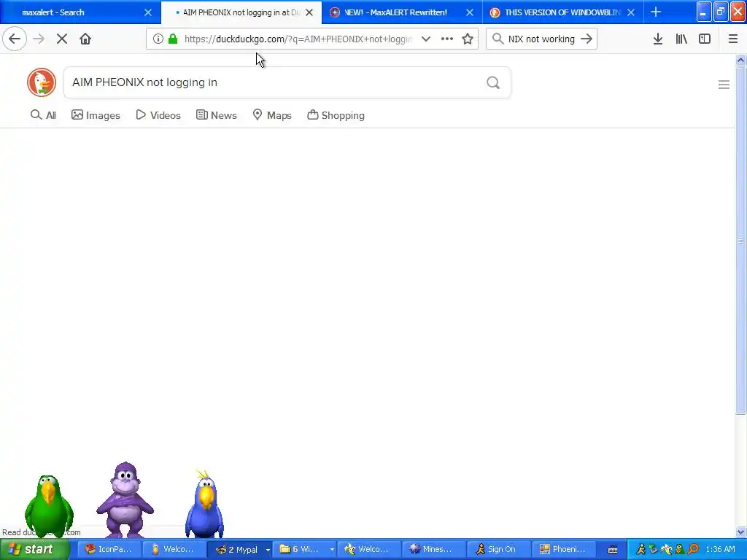Image resolution: width=747 pixels, height=560 pixels.
Task: Click the purple gorilla desktop character
Action: (x=125, y=499)
